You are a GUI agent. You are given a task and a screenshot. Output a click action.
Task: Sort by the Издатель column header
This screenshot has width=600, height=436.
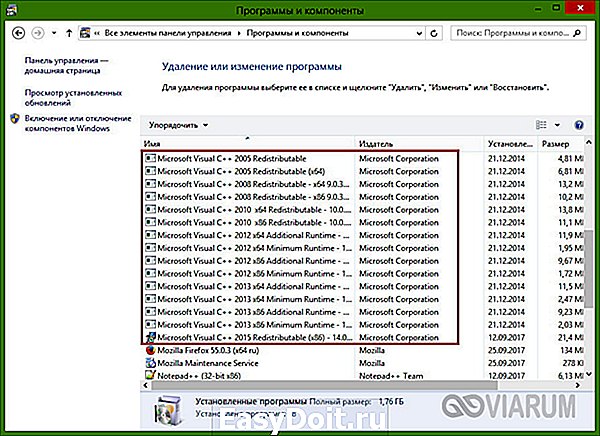click(419, 144)
